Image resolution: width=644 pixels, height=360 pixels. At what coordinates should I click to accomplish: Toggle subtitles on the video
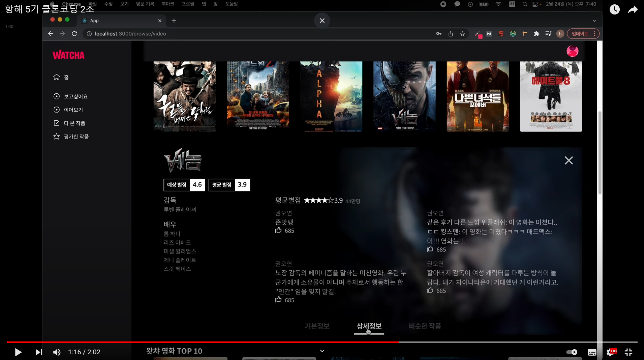(592, 352)
